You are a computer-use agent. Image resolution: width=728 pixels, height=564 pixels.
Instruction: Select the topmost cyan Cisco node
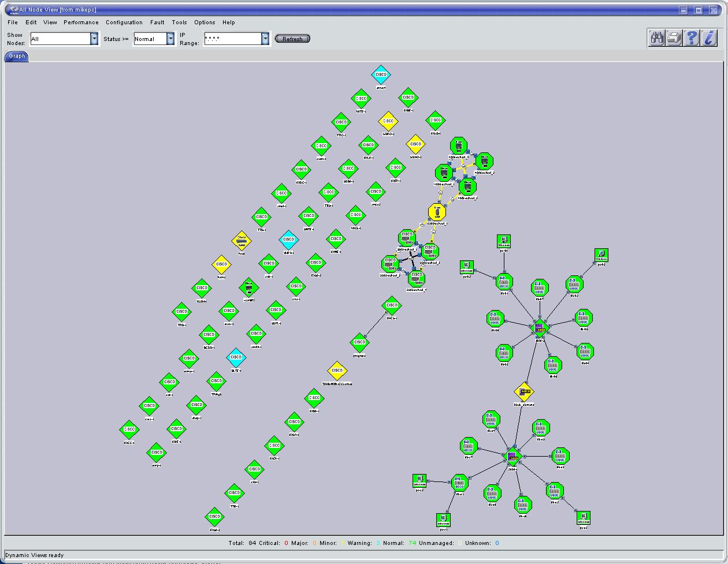point(381,74)
